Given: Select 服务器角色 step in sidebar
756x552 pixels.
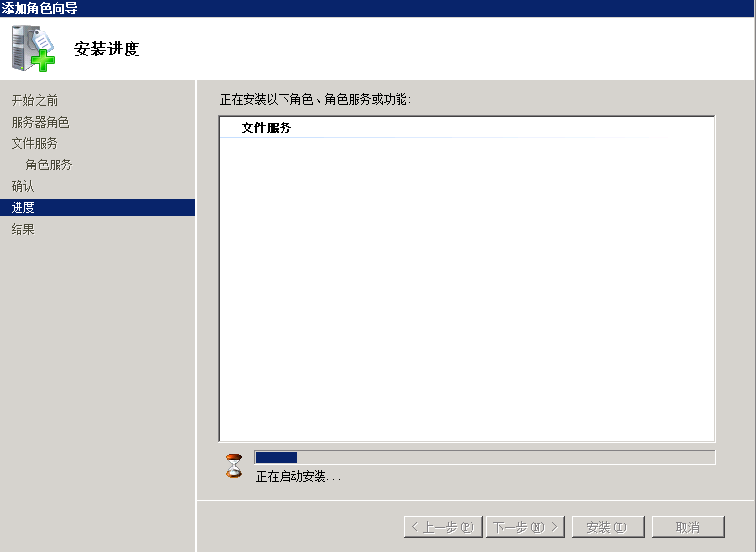Looking at the screenshot, I should point(41,122).
